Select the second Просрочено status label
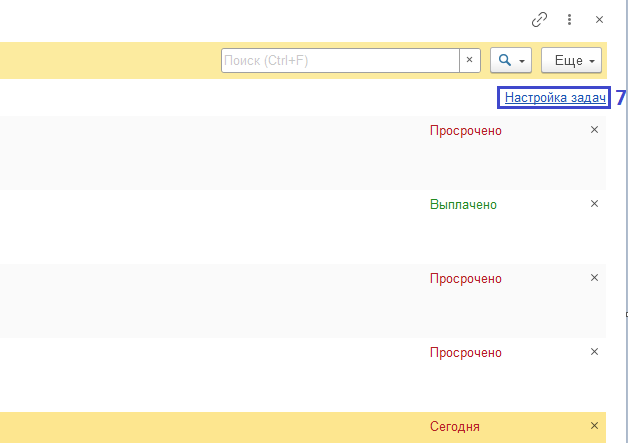 pos(465,278)
